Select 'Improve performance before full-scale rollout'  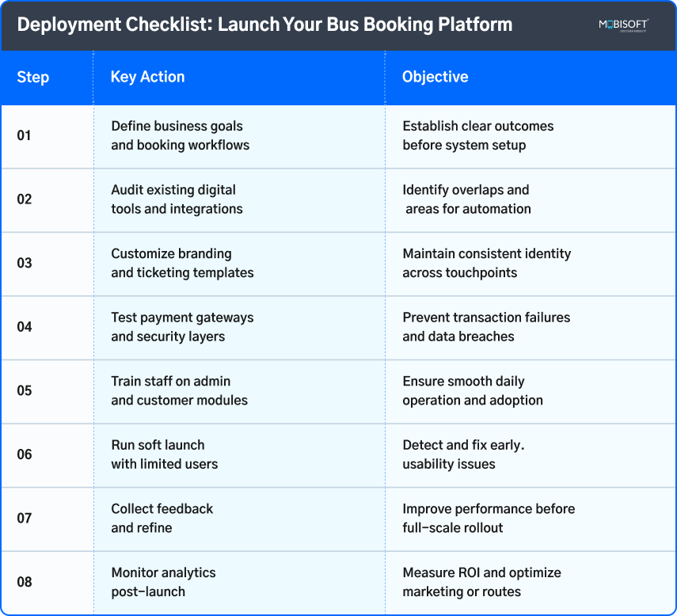point(489,519)
